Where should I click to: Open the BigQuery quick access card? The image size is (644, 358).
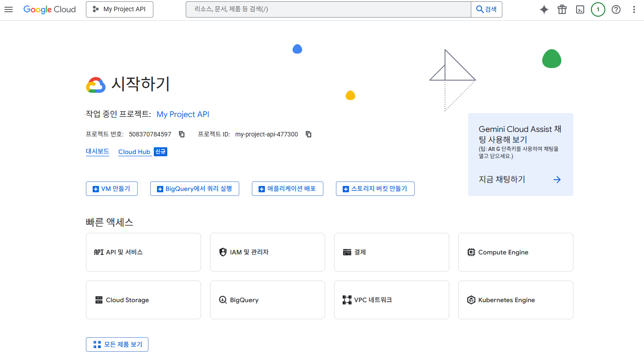pyautogui.click(x=268, y=300)
